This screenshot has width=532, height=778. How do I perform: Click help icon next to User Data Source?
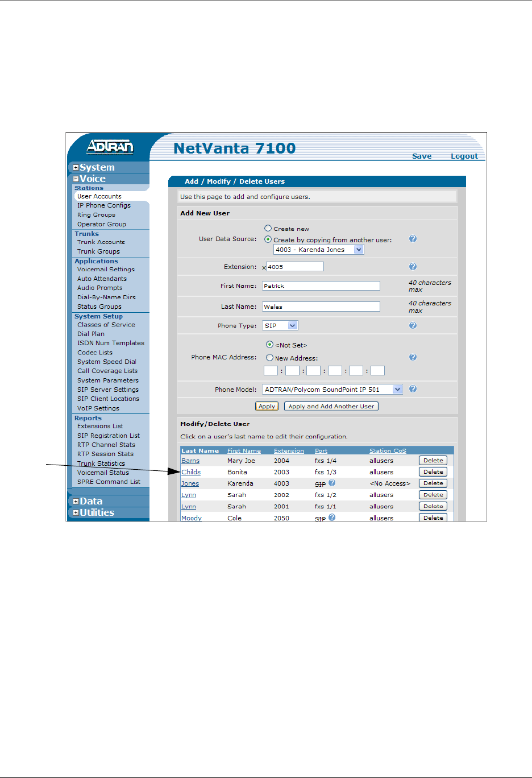point(413,239)
